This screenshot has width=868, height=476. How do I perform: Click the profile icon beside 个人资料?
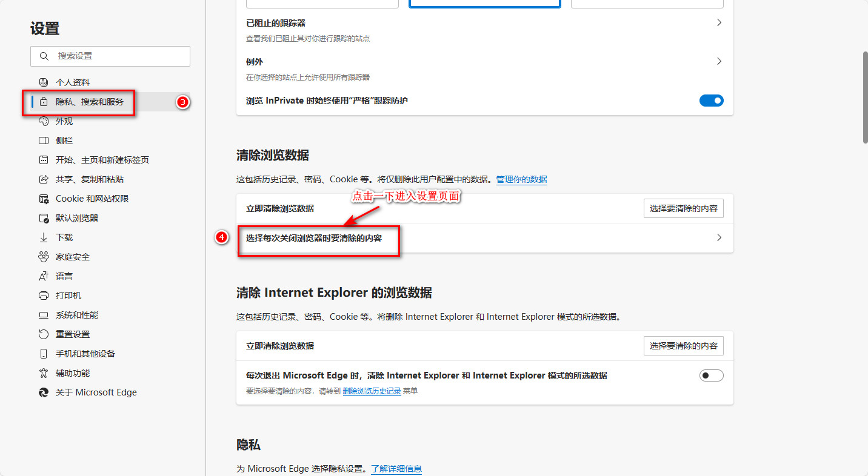coord(43,82)
